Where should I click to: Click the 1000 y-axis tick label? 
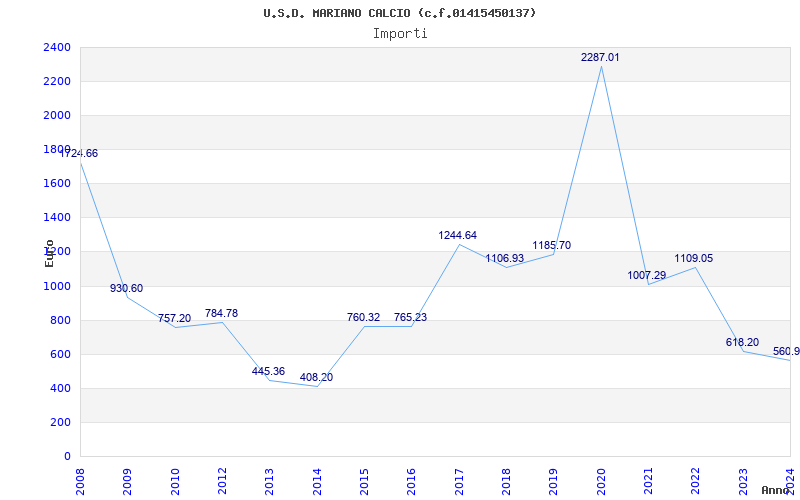coord(57,286)
